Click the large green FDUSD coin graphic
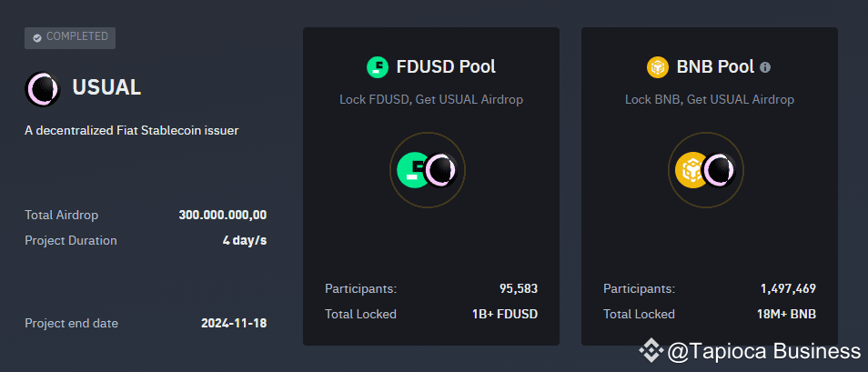Image resolution: width=868 pixels, height=372 pixels. point(412,170)
